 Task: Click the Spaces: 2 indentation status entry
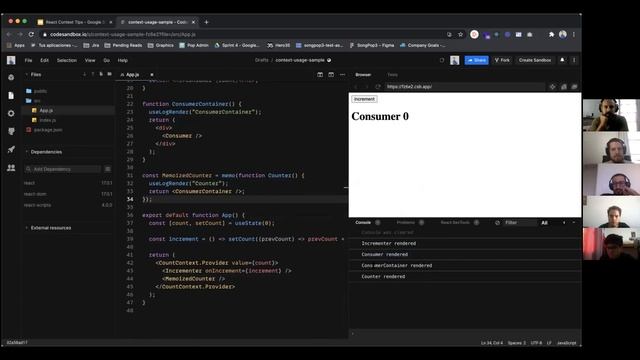point(517,343)
